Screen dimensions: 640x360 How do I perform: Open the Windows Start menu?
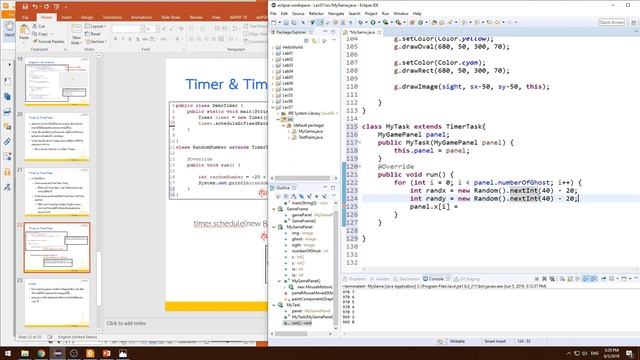pyautogui.click(x=8, y=353)
